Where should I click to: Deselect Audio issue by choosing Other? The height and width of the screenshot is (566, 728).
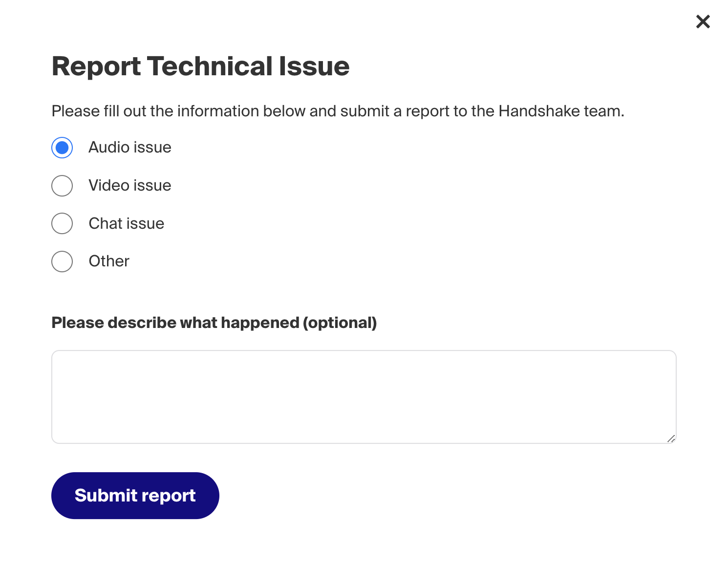[62, 261]
